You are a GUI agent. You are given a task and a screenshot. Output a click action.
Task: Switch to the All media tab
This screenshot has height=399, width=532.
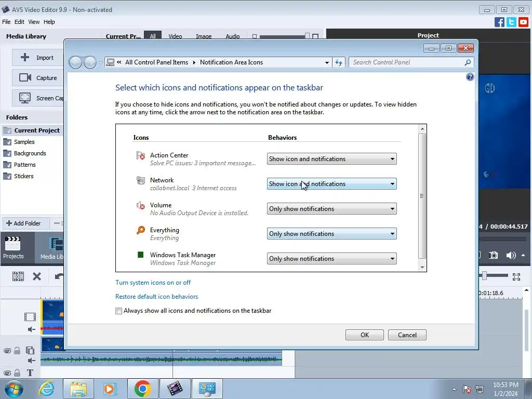click(x=153, y=36)
